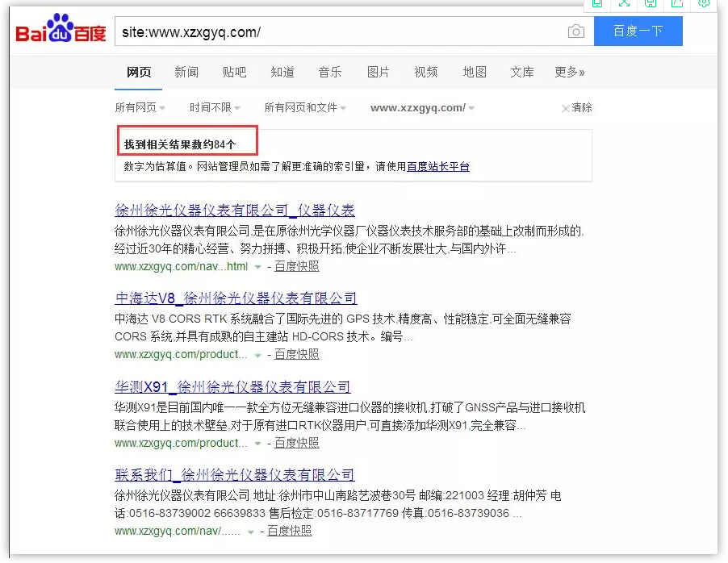This screenshot has height=563, width=728.
Task: Open image search via the camera icon
Action: [x=575, y=31]
